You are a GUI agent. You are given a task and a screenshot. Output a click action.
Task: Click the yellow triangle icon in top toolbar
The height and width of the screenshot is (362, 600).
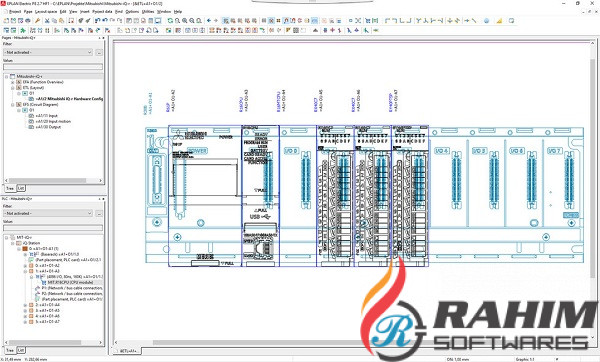click(499, 21)
